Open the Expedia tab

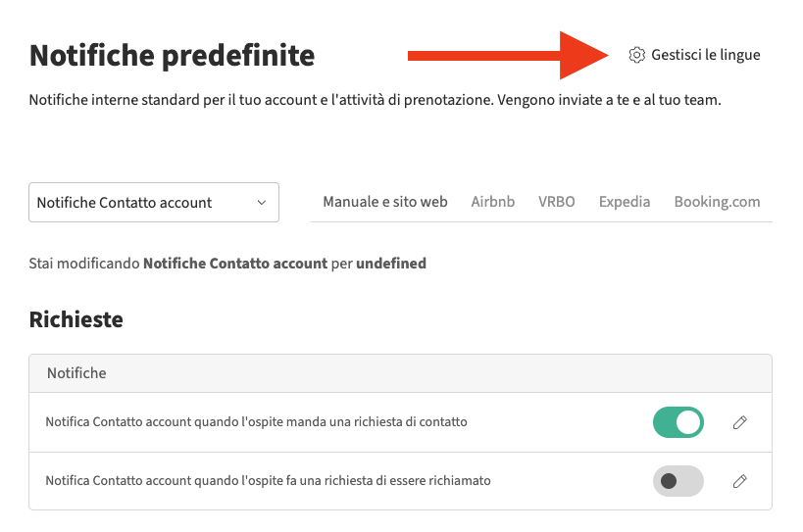click(x=625, y=202)
